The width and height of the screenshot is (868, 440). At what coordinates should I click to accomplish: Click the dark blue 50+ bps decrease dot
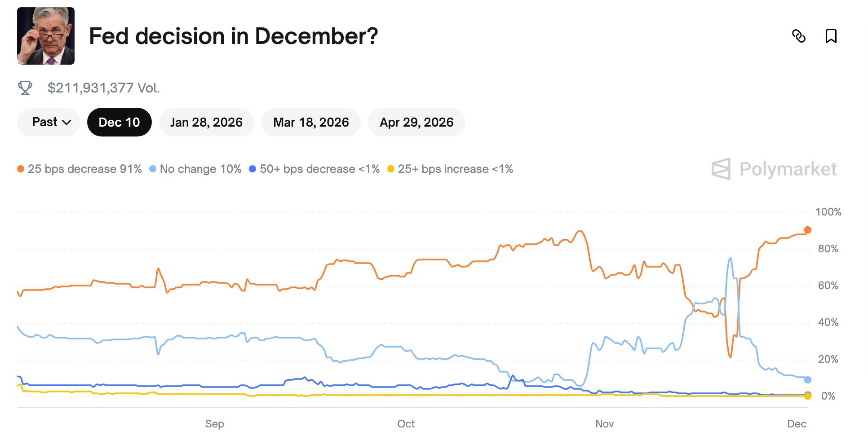(252, 169)
